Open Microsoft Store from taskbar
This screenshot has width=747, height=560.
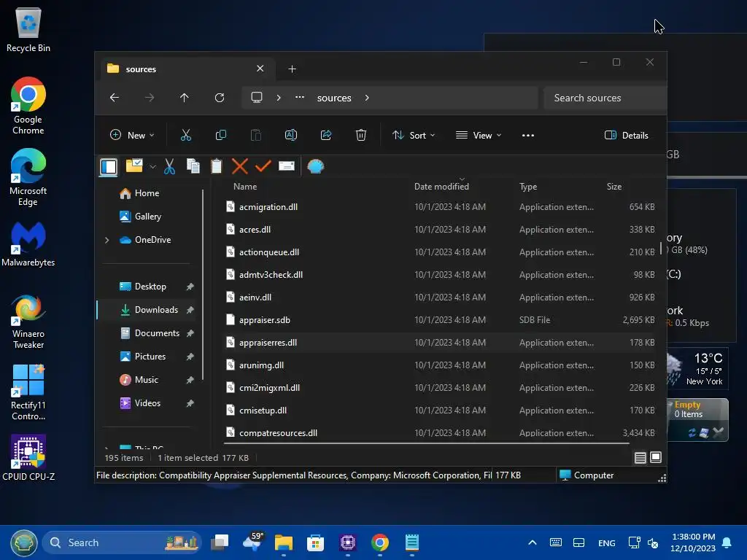point(315,542)
